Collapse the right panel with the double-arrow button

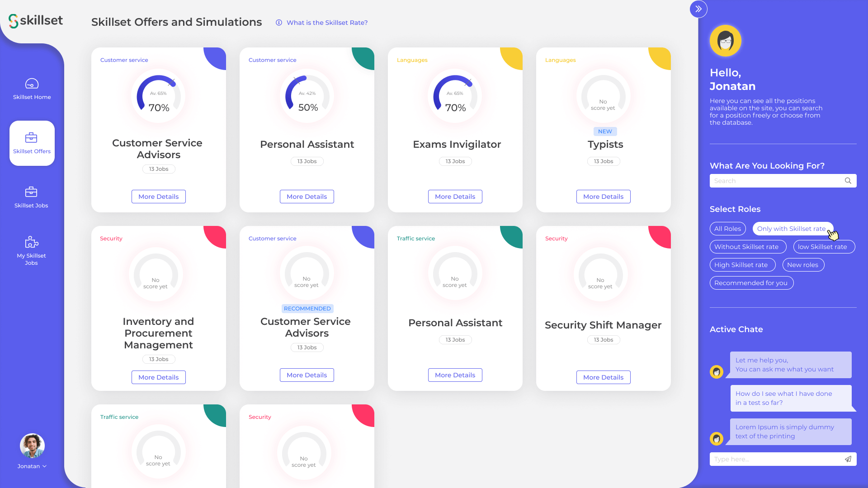coord(698,9)
